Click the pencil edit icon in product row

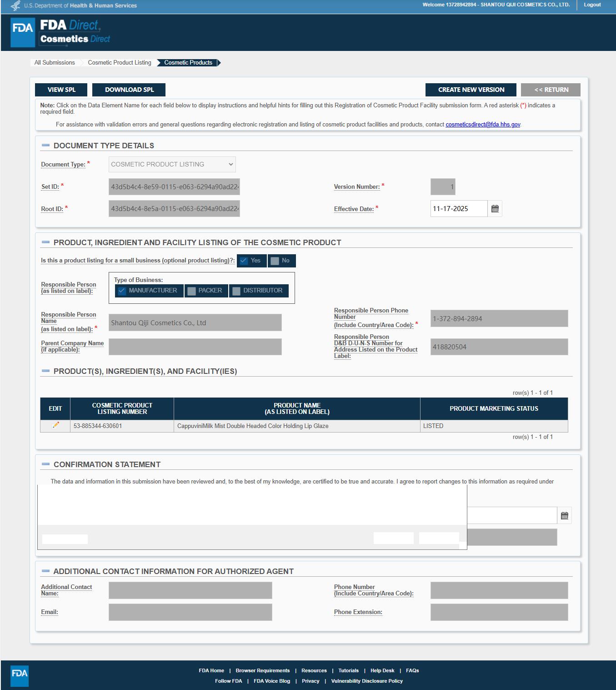pyautogui.click(x=55, y=425)
